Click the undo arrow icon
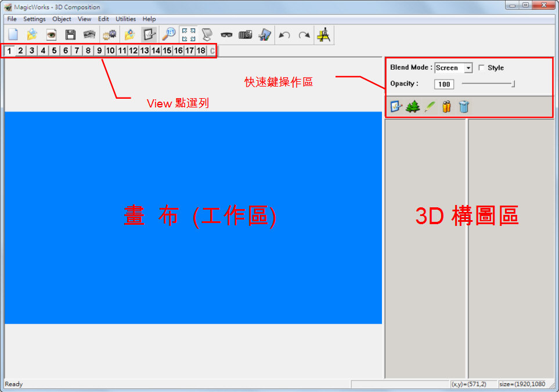The width and height of the screenshot is (559, 392). point(284,34)
